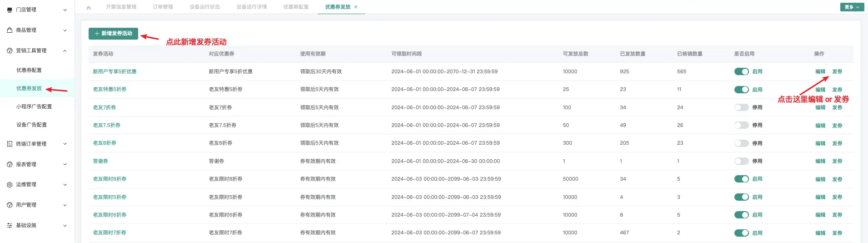Enable the 答谢券 activity switch
This screenshot has width=868, height=243.
[x=741, y=161]
